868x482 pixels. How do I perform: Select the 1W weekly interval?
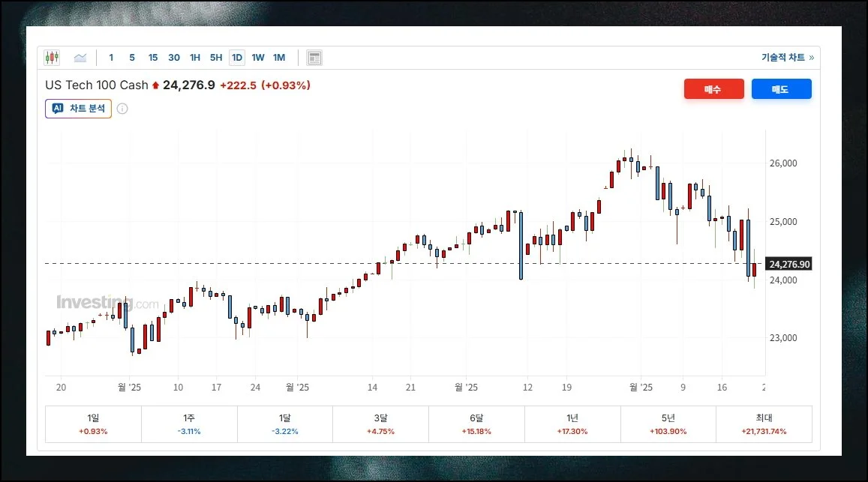(258, 58)
